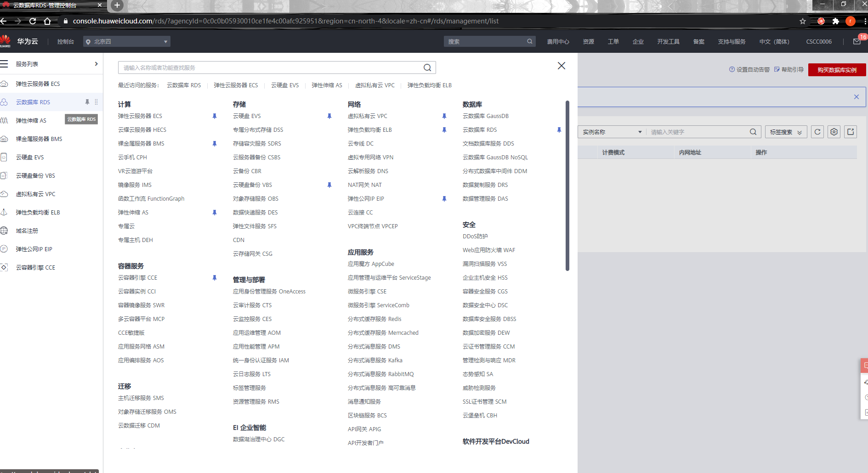Viewport: 868px width, 473px height.
Task: Unpin 虚拟私有云 VPC in 网络 list
Action: point(444,116)
